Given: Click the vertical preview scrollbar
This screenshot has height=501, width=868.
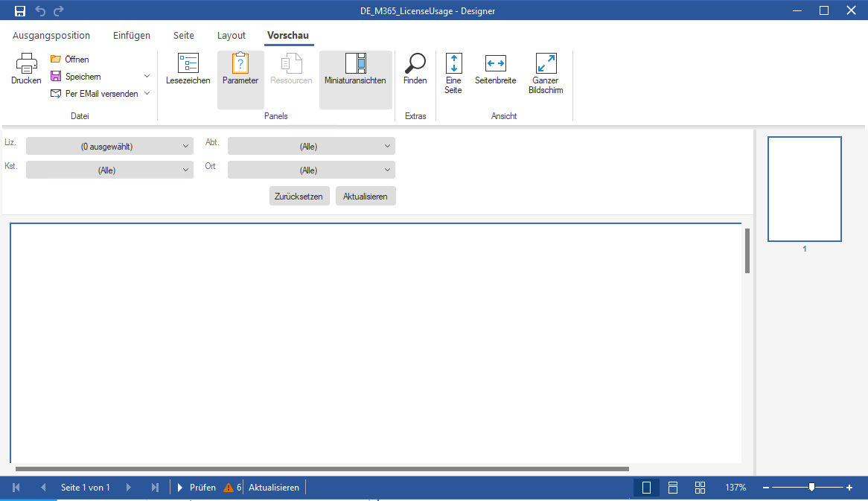Looking at the screenshot, I should pos(747,251).
